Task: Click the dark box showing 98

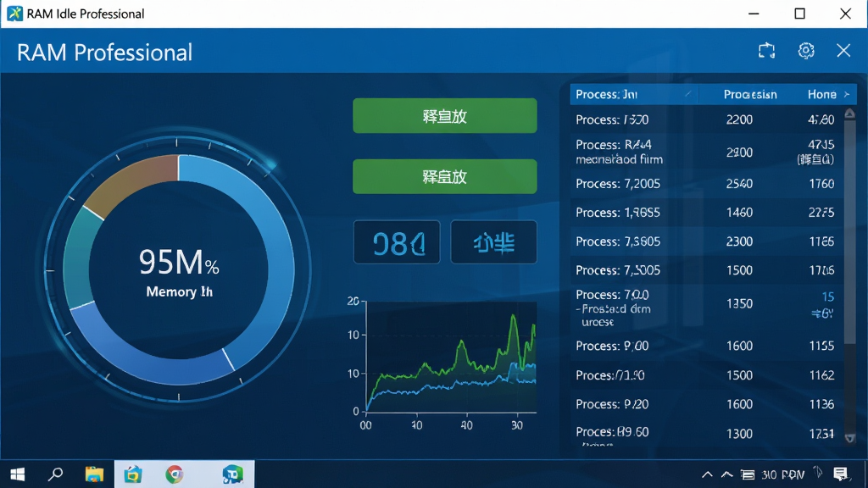Action: tap(397, 242)
